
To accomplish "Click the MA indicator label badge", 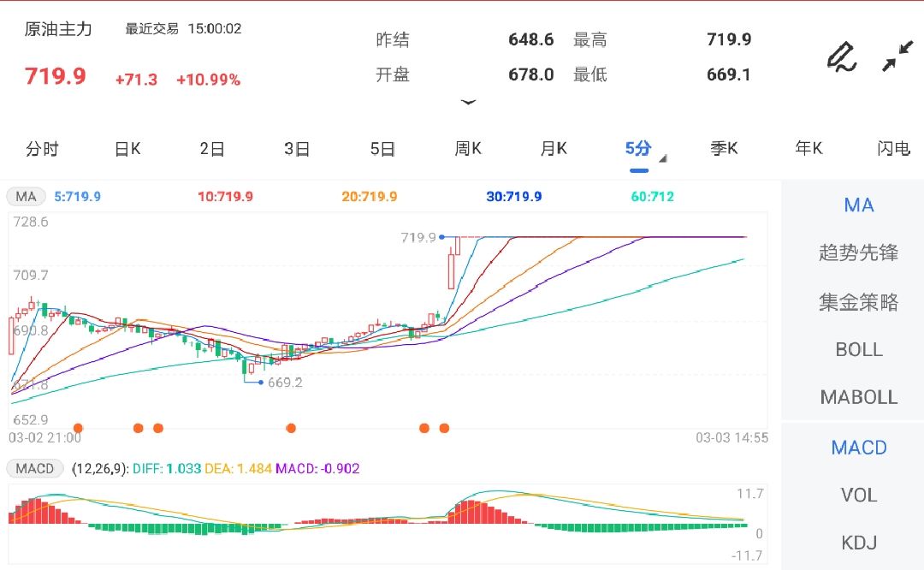I will click(27, 197).
